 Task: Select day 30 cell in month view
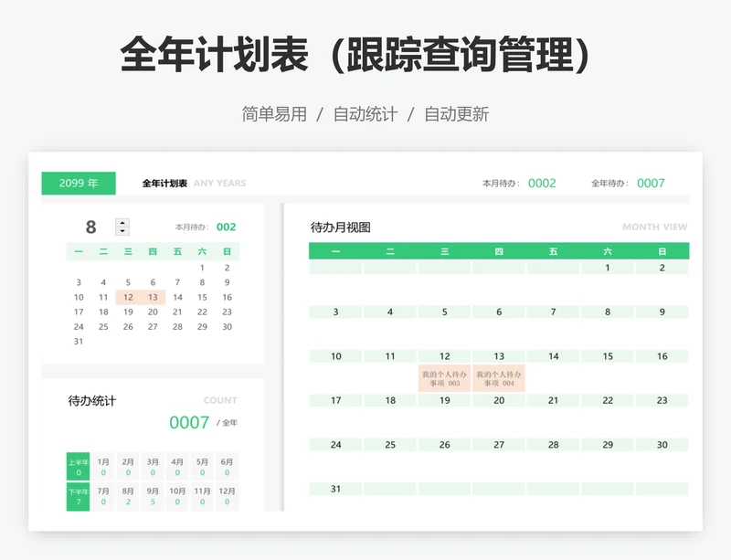pyautogui.click(x=662, y=445)
